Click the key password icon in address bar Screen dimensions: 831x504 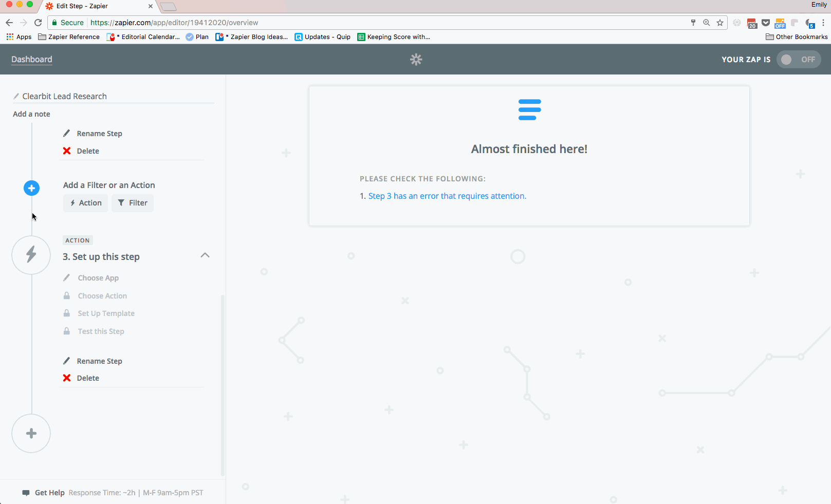(x=693, y=23)
